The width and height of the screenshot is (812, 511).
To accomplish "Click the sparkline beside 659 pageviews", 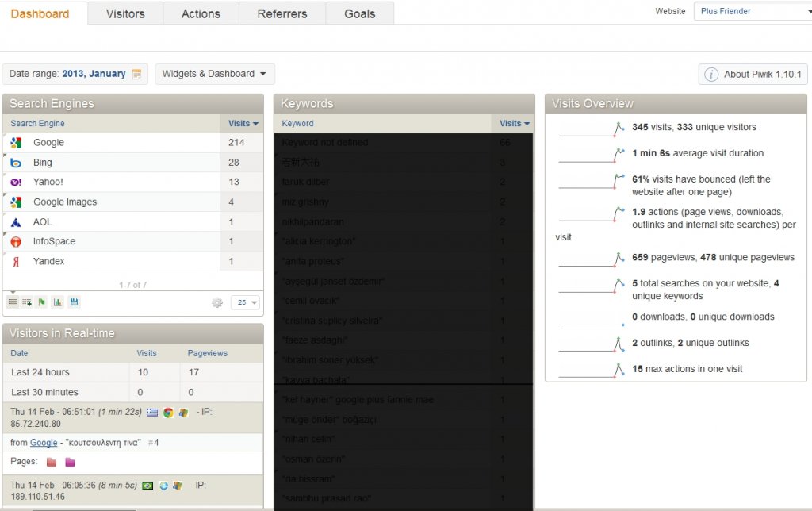I will point(592,259).
